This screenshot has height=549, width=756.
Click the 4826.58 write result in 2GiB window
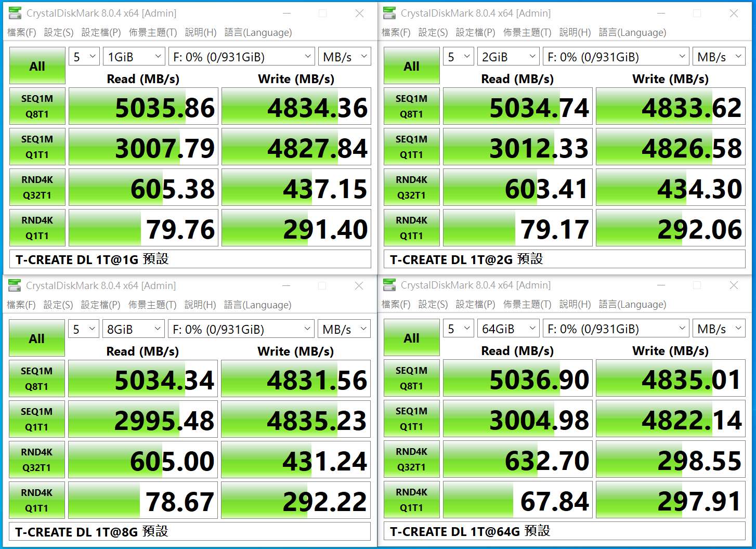coord(671,147)
